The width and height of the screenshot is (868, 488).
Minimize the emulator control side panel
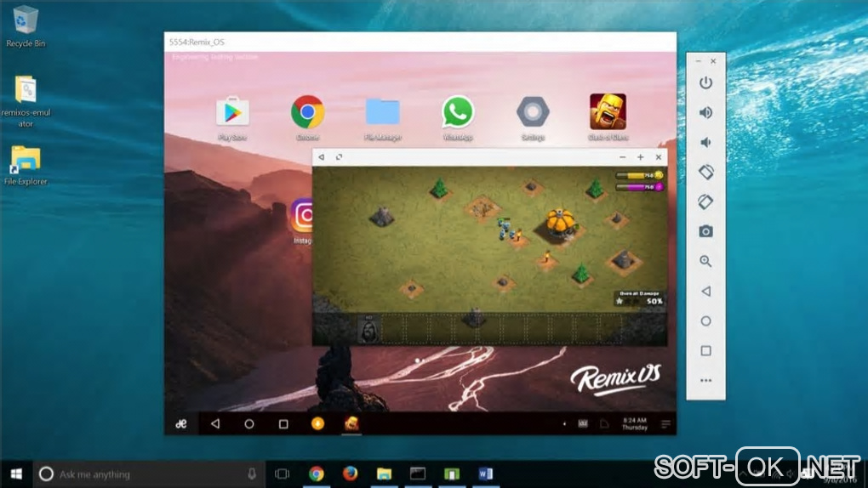[698, 61]
